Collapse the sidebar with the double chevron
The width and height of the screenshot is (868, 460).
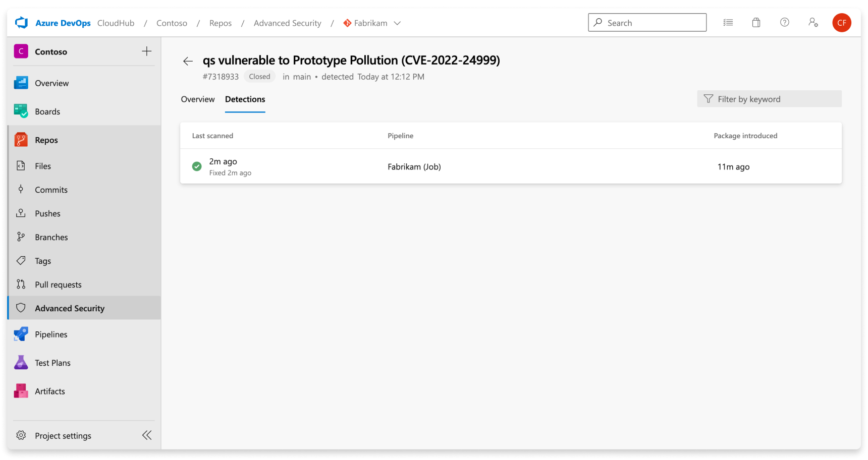click(147, 435)
